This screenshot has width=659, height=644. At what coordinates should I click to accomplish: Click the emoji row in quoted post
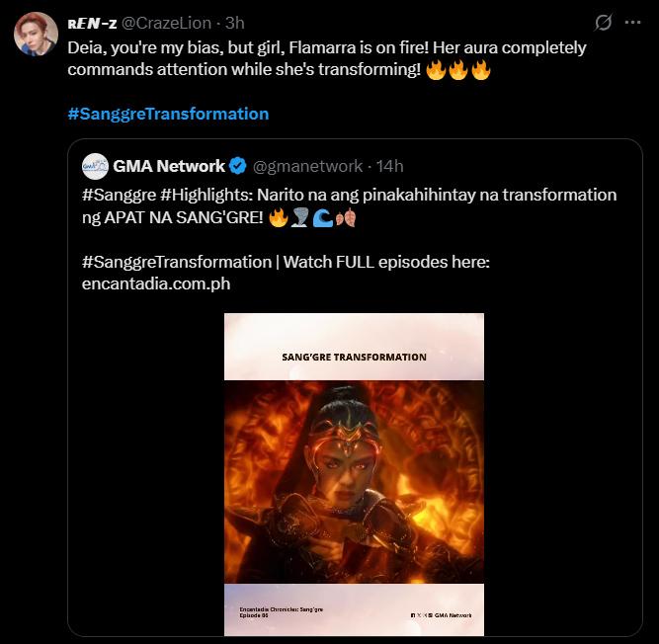click(312, 217)
